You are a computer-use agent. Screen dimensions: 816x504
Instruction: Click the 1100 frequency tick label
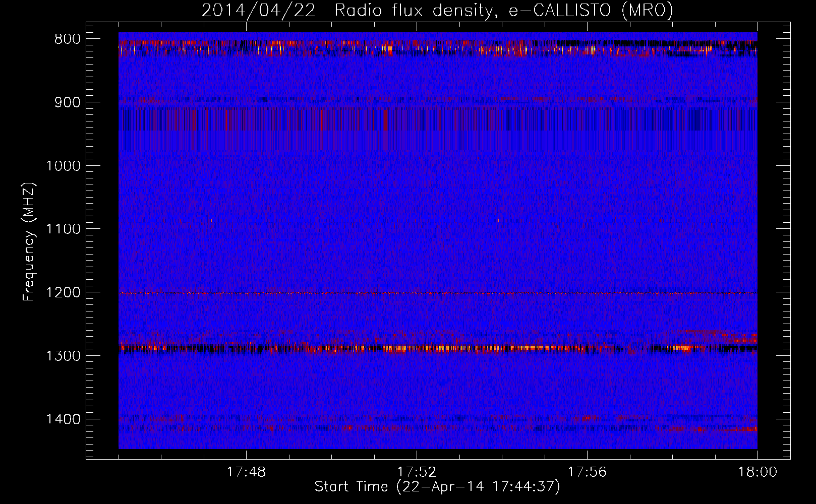(63, 229)
